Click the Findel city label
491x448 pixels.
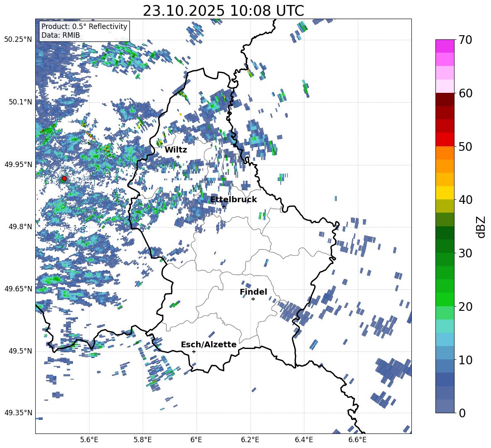pyautogui.click(x=253, y=292)
